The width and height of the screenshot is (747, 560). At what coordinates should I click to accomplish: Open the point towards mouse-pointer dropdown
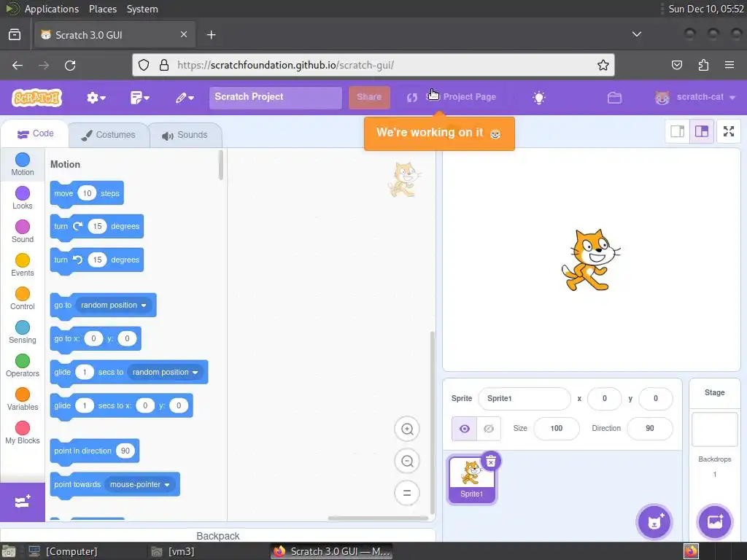[139, 485]
